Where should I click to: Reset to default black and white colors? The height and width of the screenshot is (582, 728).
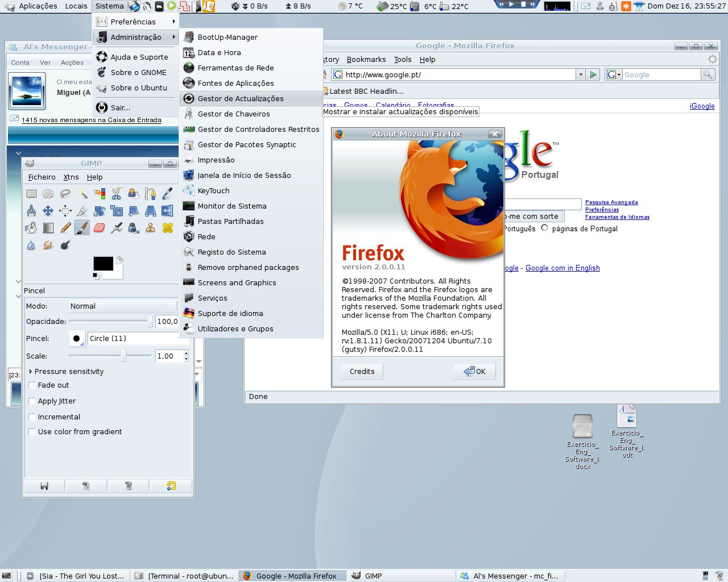pyautogui.click(x=96, y=276)
